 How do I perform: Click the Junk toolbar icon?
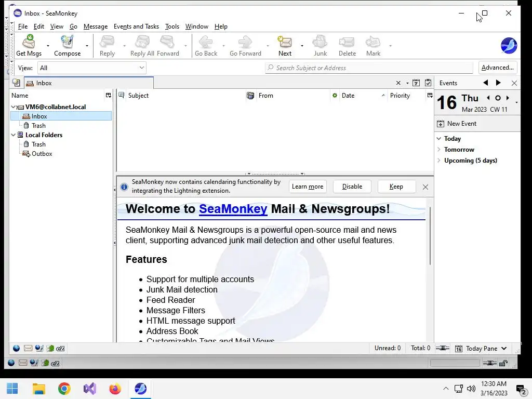pyautogui.click(x=320, y=46)
